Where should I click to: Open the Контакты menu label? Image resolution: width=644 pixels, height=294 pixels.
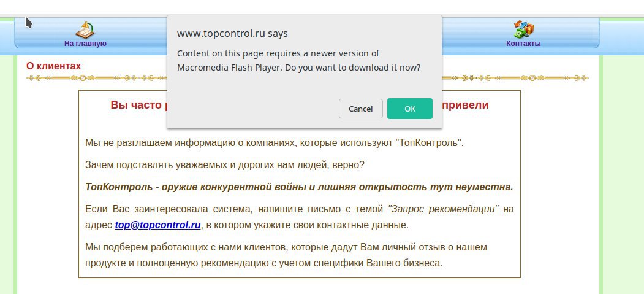tap(523, 44)
